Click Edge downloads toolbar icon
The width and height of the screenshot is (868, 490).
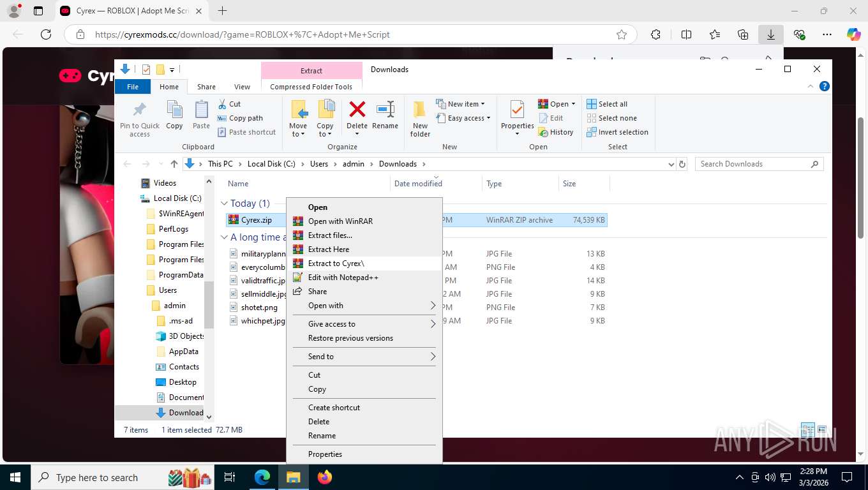(770, 34)
